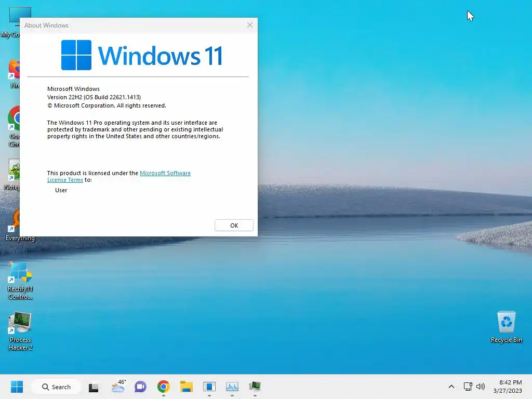Click the taskbar Search box

pos(56,387)
